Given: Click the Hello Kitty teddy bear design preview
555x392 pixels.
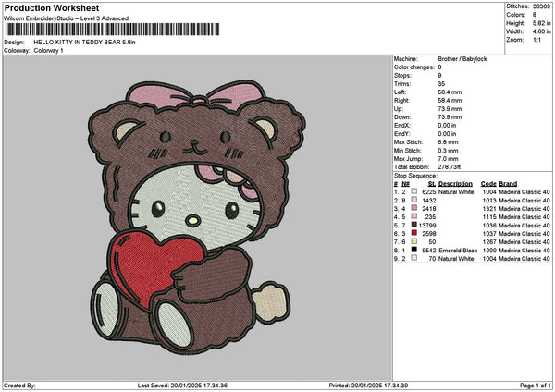Looking at the screenshot, I should click(x=197, y=218).
